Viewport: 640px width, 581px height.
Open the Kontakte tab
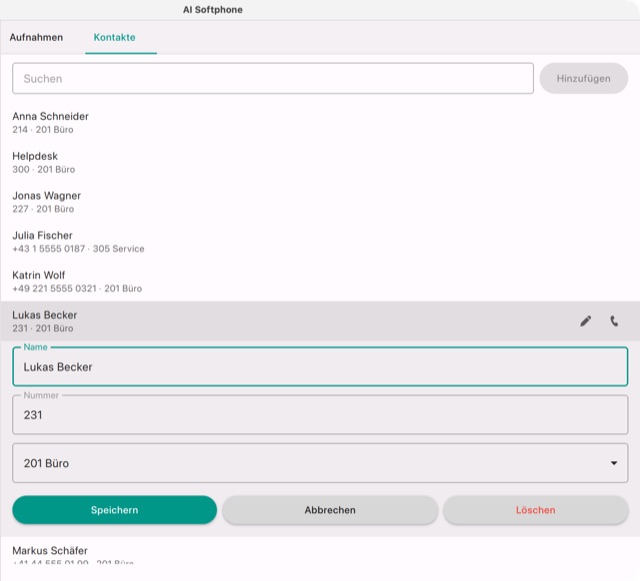click(x=115, y=37)
